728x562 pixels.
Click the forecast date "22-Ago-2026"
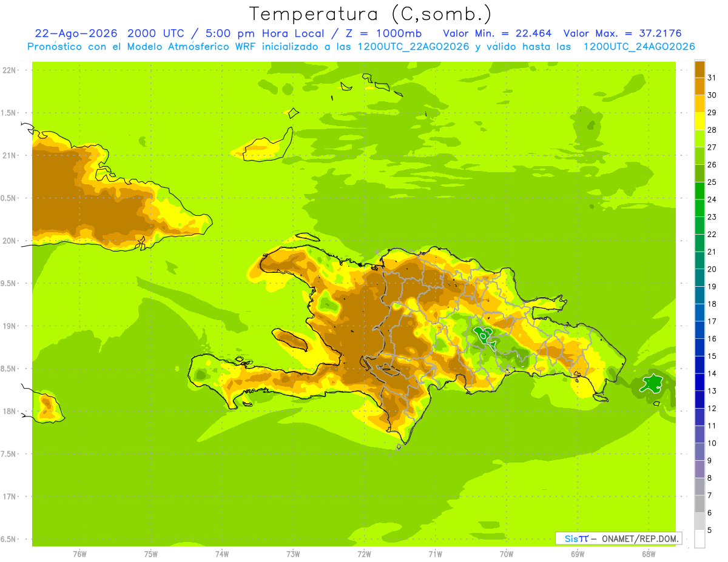click(76, 33)
